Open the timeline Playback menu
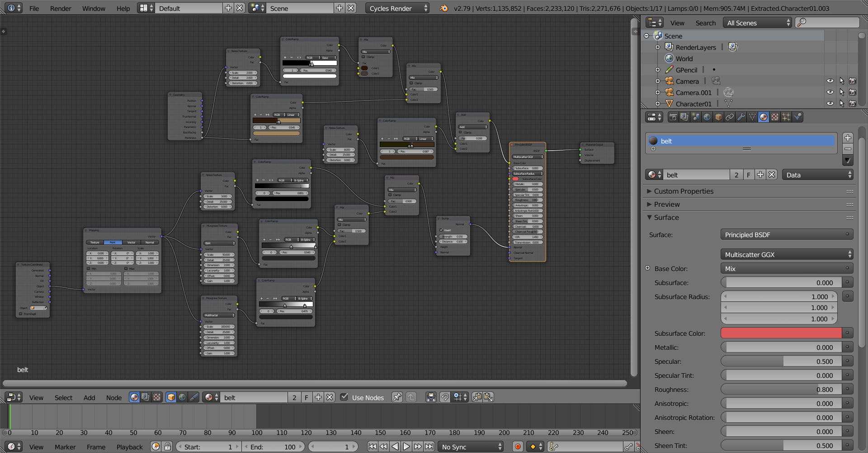Screen dimensions: 868x453 click(129, 447)
